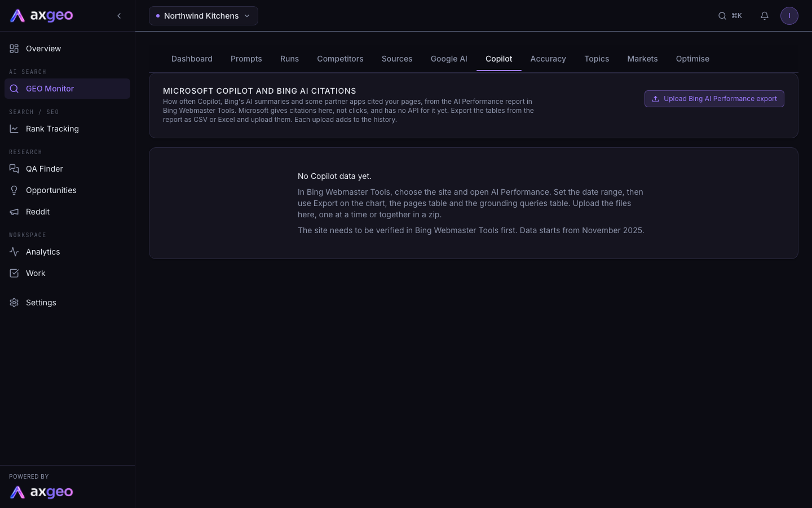812x508 pixels.
Task: Collapse the sidebar with the chevron arrow
Action: click(x=119, y=16)
